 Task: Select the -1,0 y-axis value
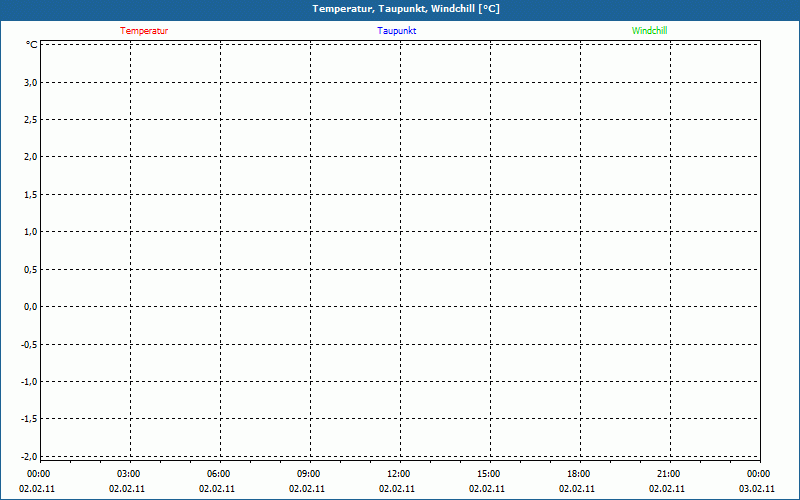(29, 382)
